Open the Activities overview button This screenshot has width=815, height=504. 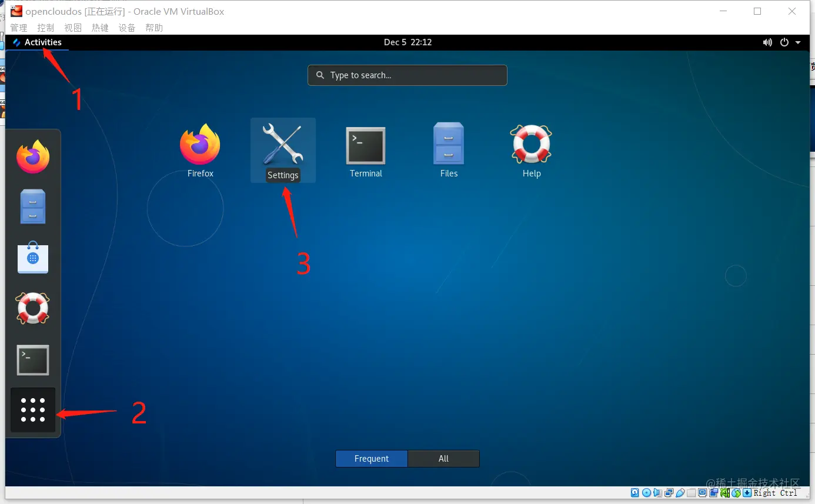(x=38, y=42)
